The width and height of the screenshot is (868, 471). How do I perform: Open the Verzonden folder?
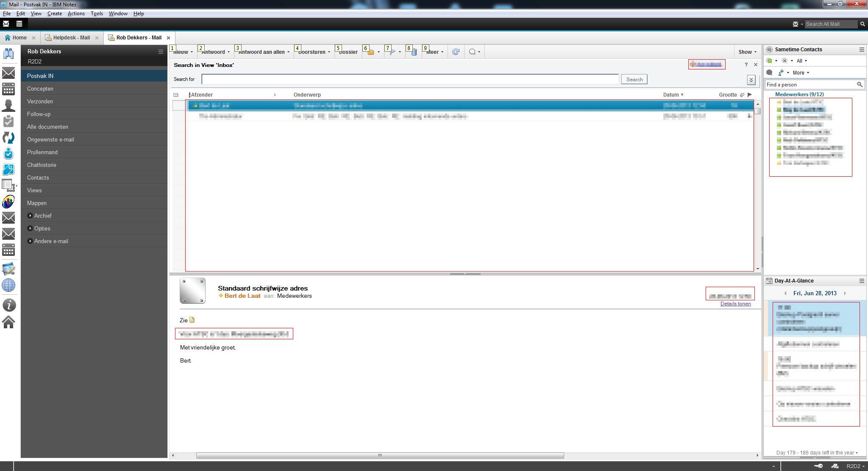pos(94,101)
